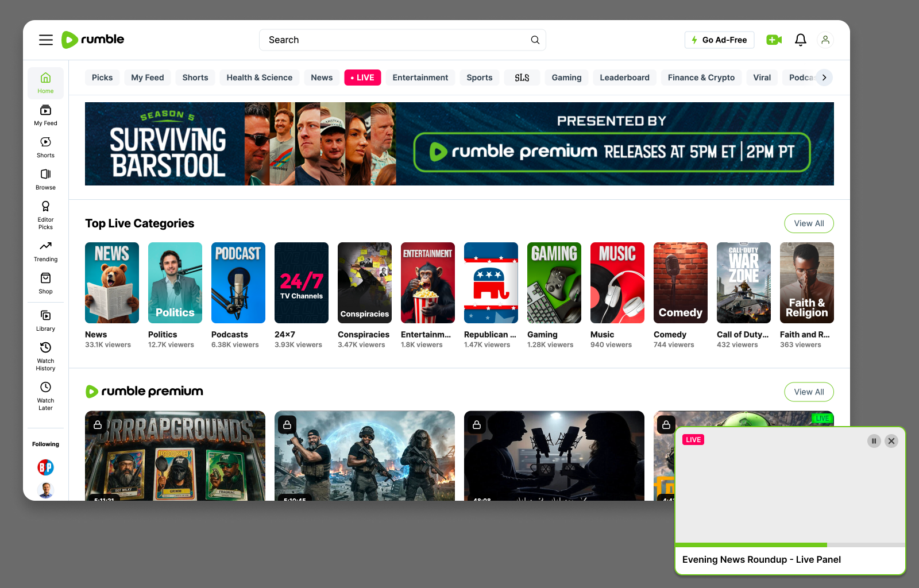Open the user account profile icon
Viewport: 919px width, 588px height.
[825, 40]
